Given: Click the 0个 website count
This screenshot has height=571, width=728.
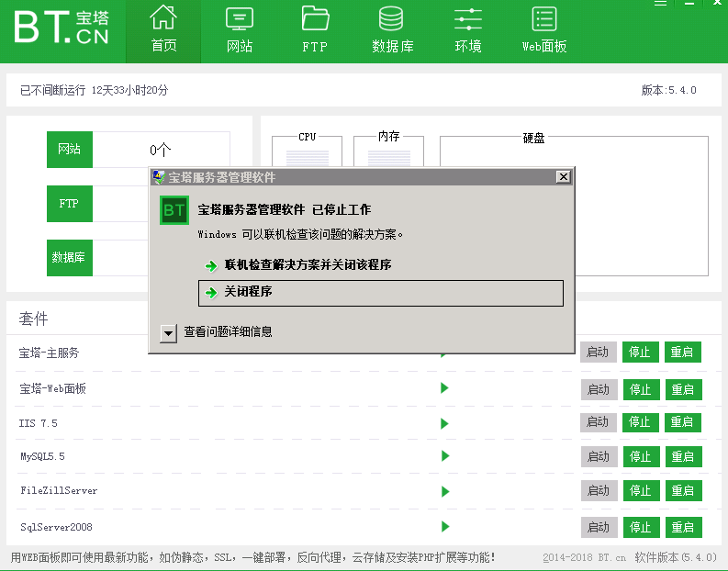Looking at the screenshot, I should 160,150.
